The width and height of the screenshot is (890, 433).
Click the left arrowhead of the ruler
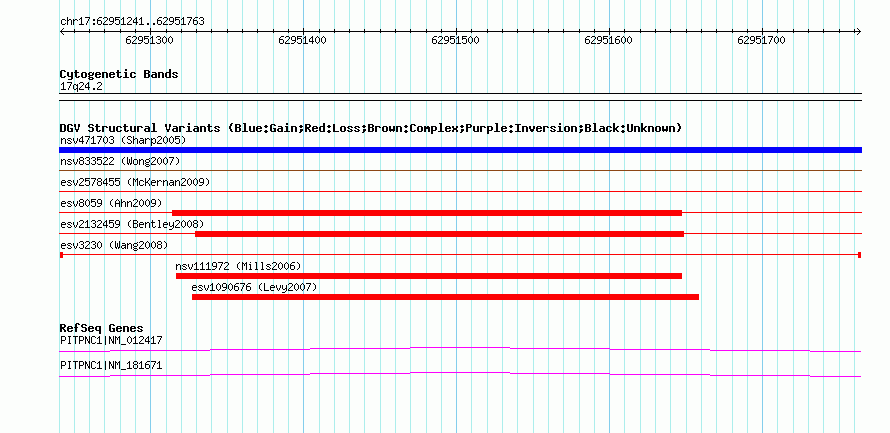click(62, 31)
